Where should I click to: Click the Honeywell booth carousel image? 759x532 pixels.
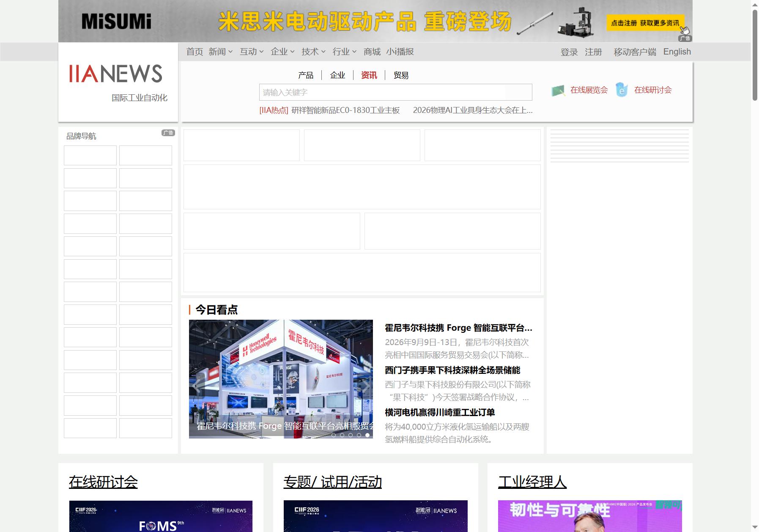[281, 379]
